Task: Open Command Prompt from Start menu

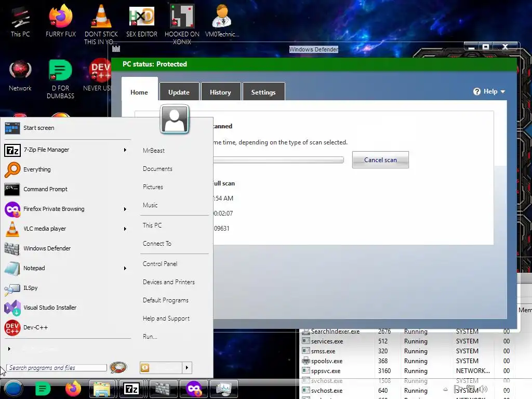Action: 68,189
